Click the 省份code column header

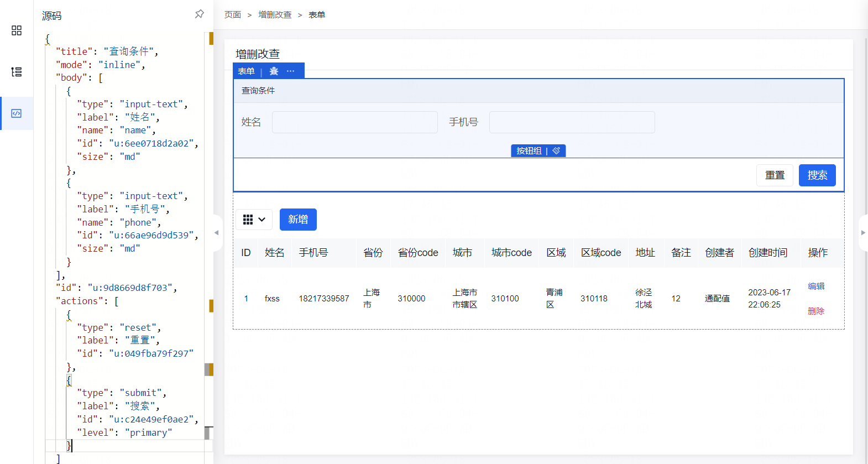coord(418,253)
